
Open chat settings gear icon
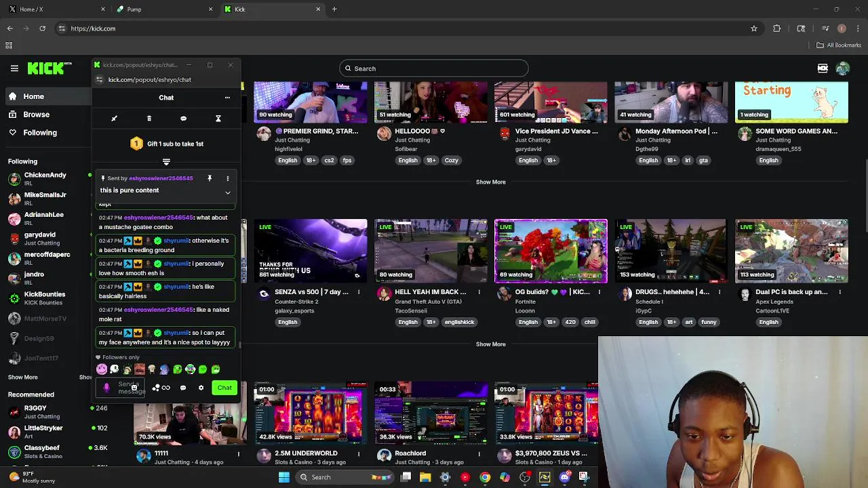point(201,388)
